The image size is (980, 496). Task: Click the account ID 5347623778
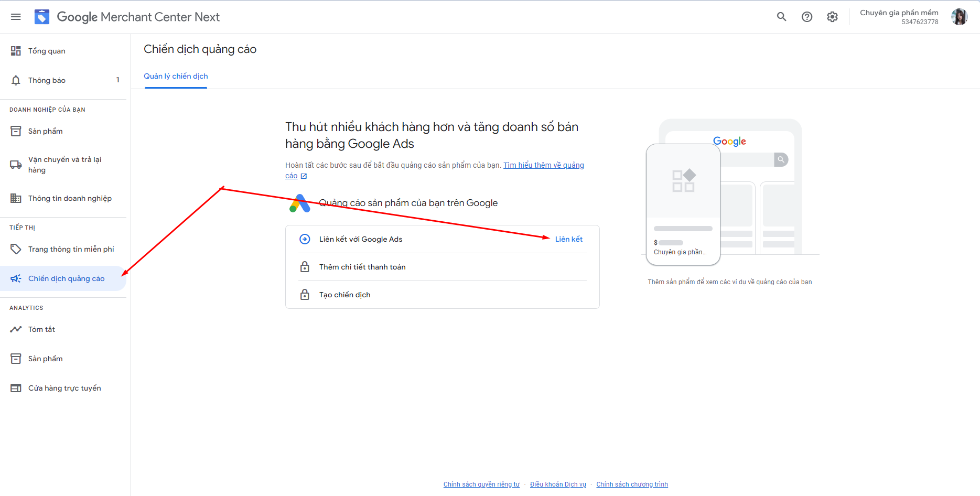[920, 22]
